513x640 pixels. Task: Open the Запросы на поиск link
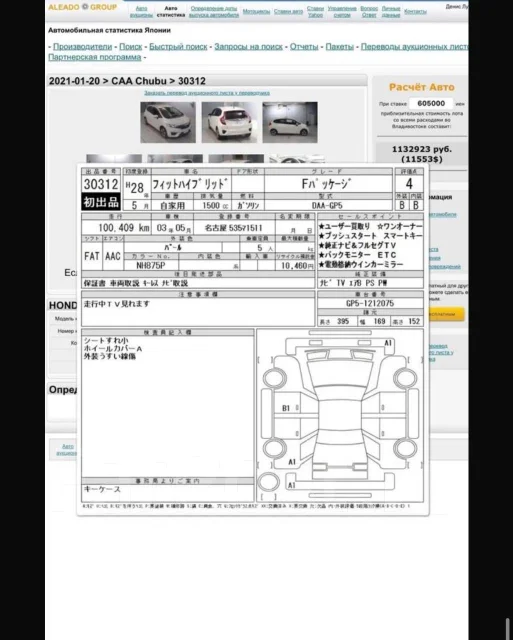pos(249,47)
